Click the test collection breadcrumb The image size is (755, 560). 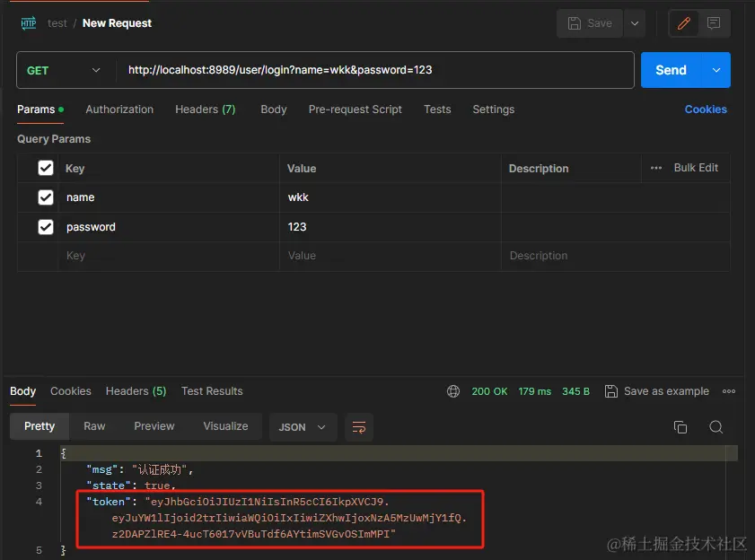click(57, 23)
